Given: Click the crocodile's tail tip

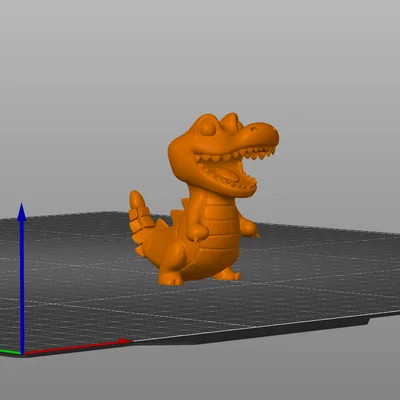Looking at the screenshot, I should coord(136,199).
